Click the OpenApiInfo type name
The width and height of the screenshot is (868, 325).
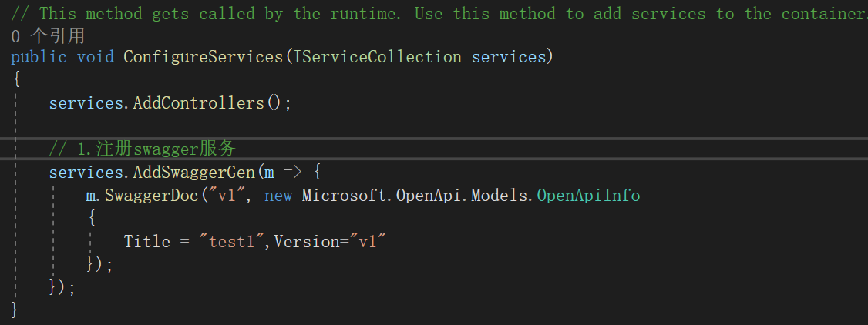(x=588, y=196)
